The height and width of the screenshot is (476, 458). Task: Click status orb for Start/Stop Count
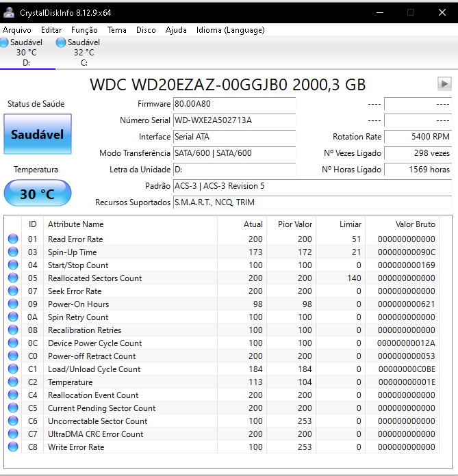(13, 265)
